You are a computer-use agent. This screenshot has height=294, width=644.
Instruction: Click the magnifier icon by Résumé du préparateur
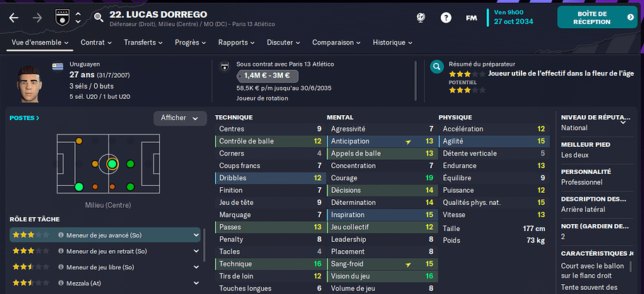point(437,66)
